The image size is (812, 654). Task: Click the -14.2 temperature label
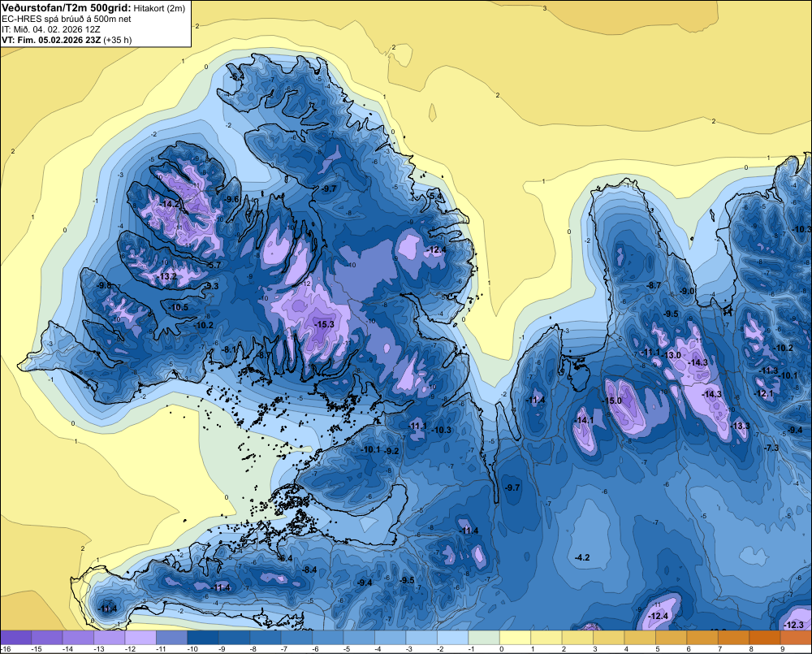(170, 204)
